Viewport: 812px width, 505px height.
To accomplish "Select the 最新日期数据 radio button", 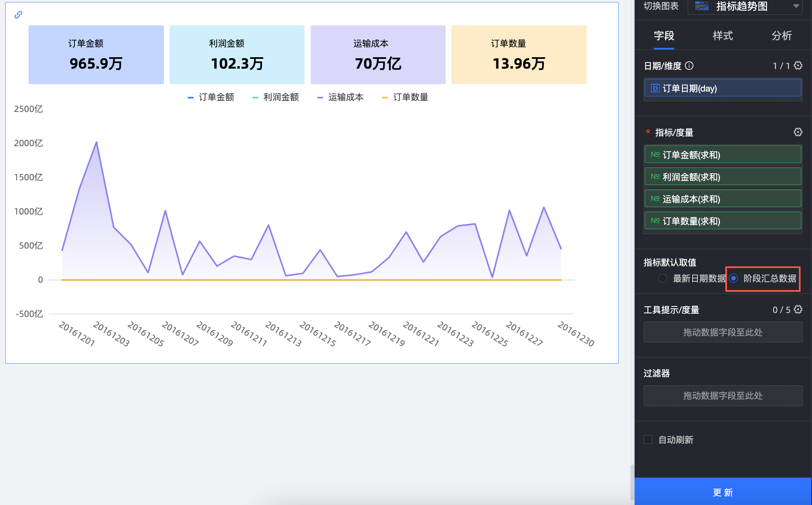I will click(662, 278).
